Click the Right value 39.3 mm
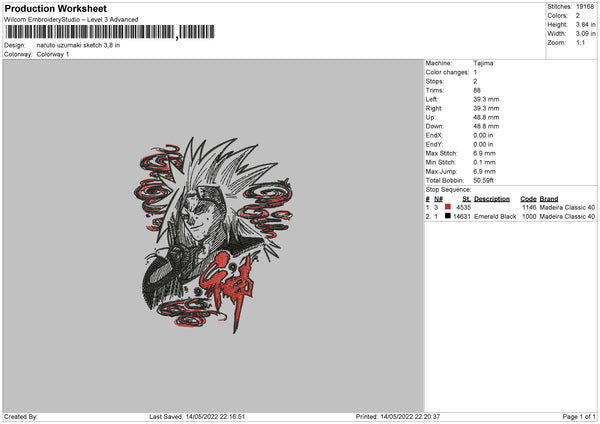The height and width of the screenshot is (424, 600). point(486,108)
